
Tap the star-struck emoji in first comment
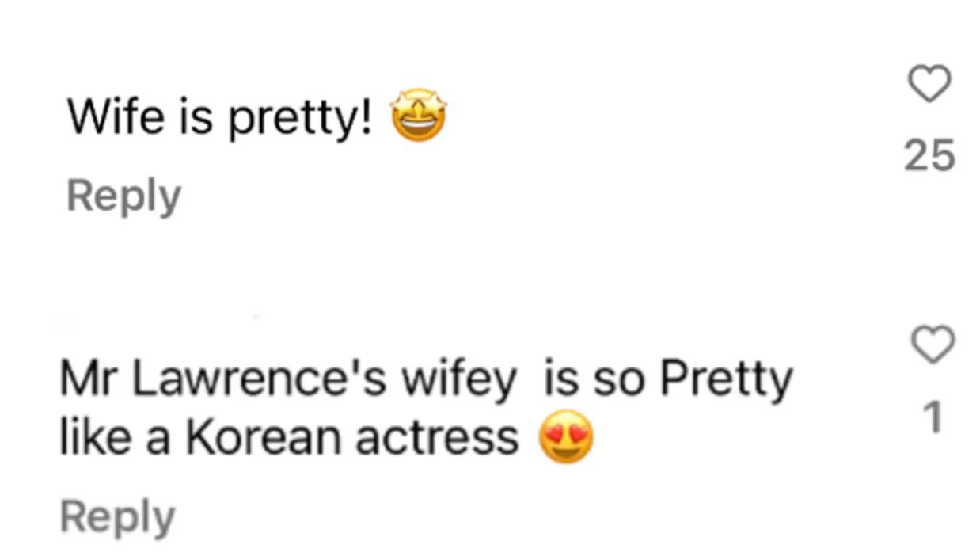click(x=418, y=116)
